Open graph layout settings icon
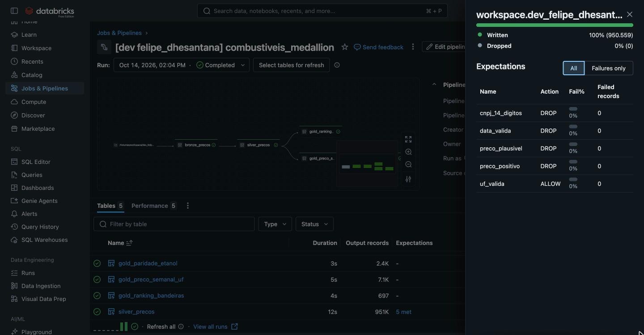The width and height of the screenshot is (644, 335). coord(408,179)
